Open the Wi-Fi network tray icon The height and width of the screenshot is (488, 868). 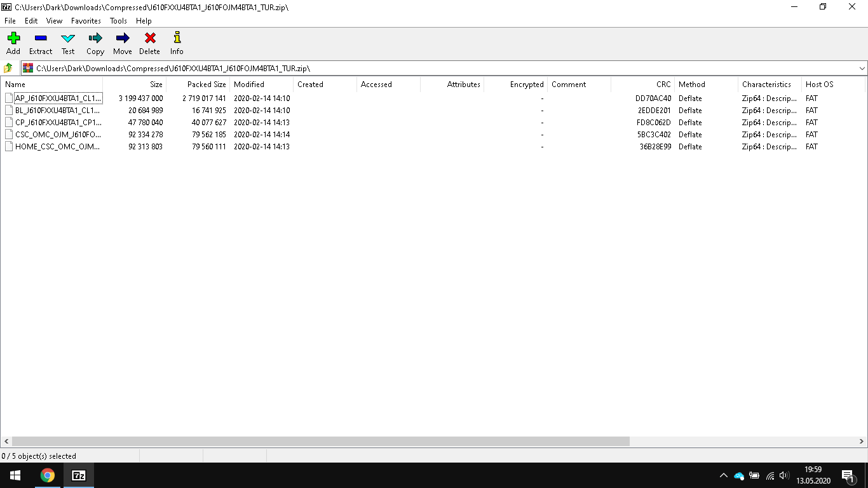[770, 475]
